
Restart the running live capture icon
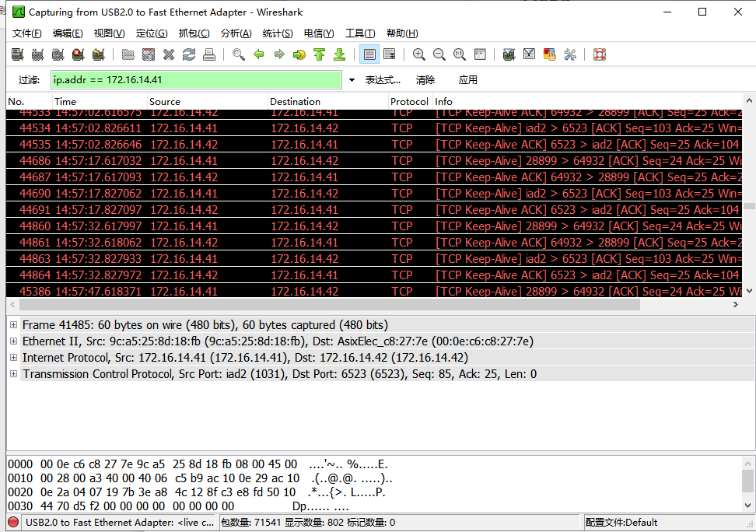98,54
